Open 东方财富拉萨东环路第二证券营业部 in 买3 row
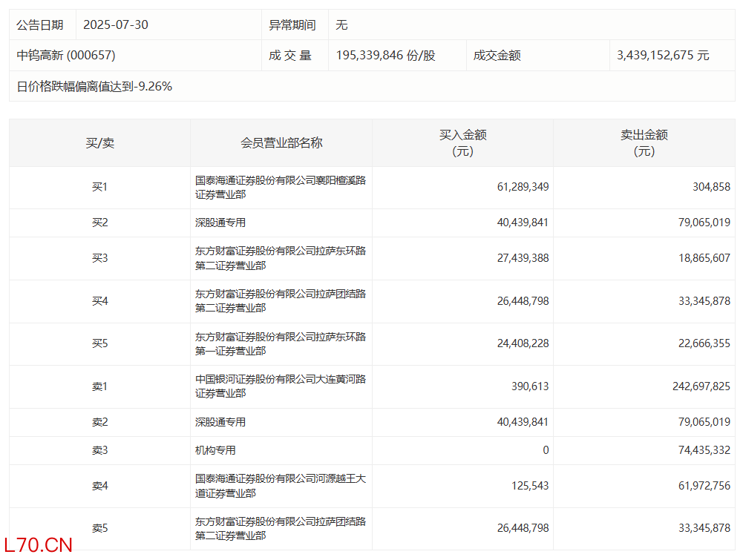Image resolution: width=743 pixels, height=560 pixels. click(x=280, y=258)
